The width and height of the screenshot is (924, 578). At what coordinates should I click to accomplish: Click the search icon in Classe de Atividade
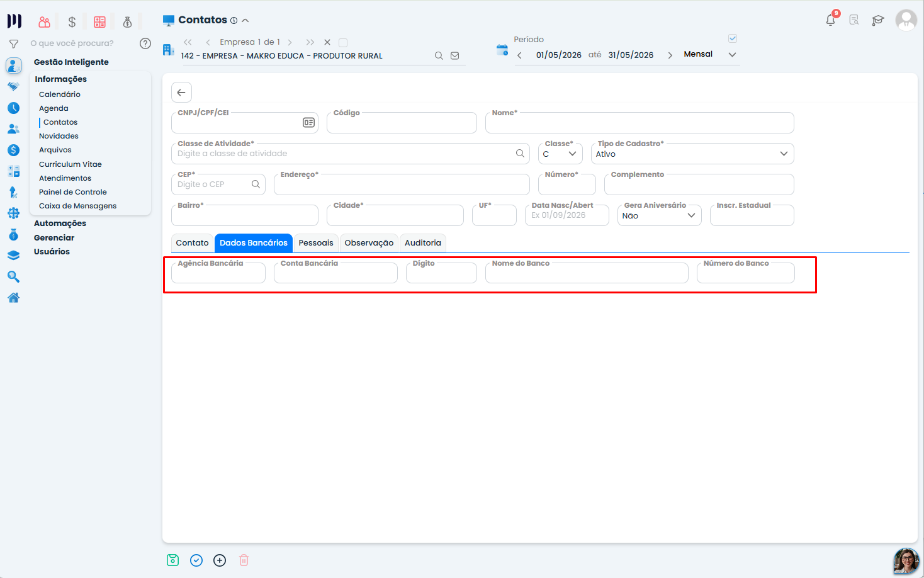pyautogui.click(x=520, y=153)
